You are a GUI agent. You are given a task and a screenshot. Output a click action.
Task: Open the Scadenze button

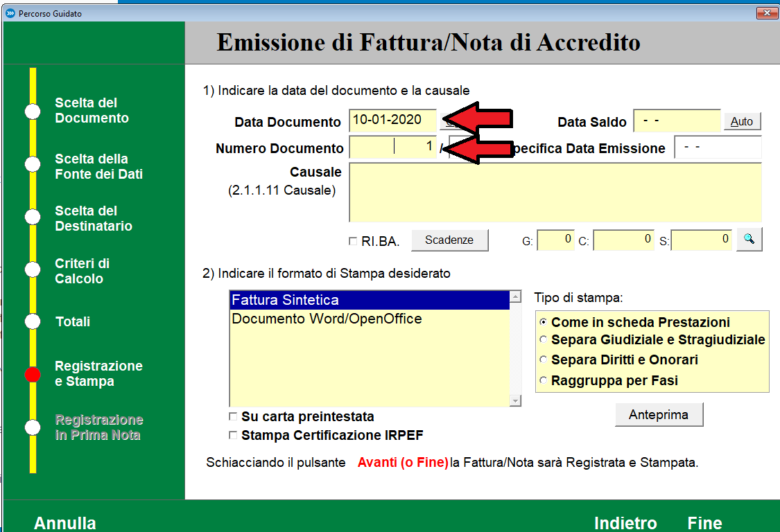[449, 240]
